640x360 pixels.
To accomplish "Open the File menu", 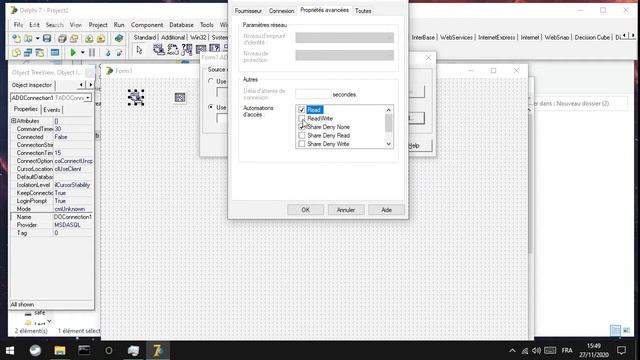I will (18, 25).
